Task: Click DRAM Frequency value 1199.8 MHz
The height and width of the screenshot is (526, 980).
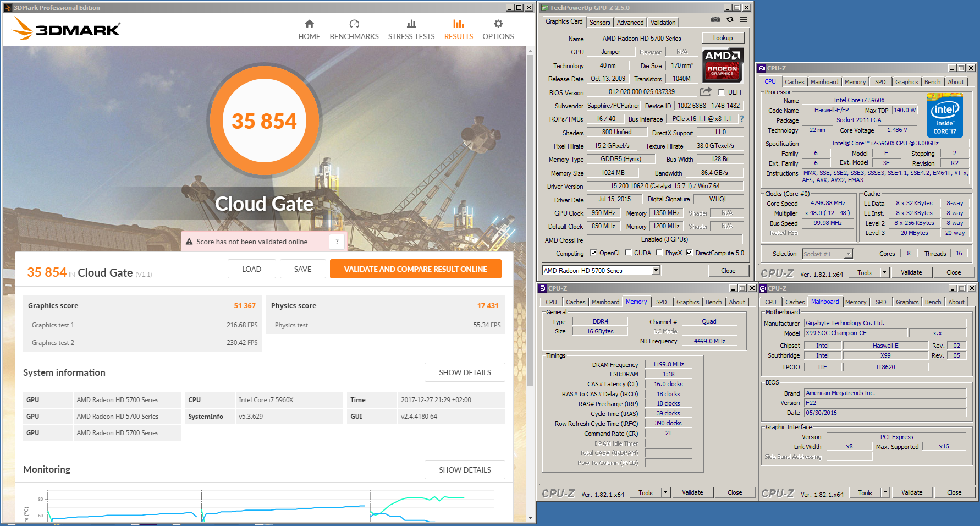Action: click(x=668, y=364)
